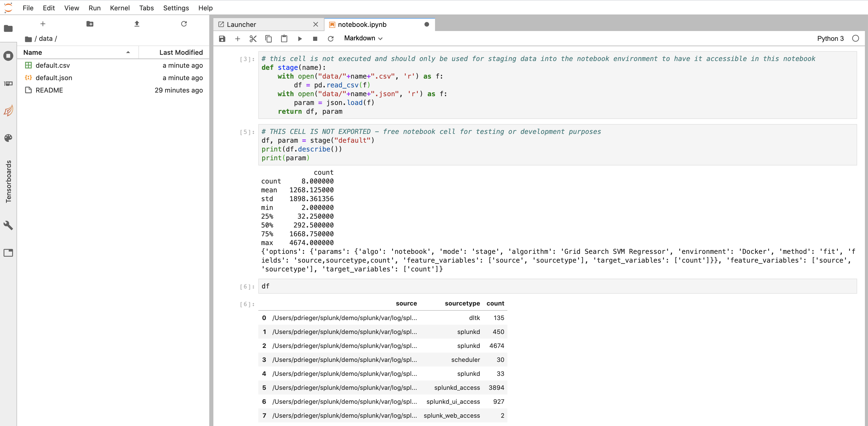Click the splunk_web_access cell

point(452,416)
